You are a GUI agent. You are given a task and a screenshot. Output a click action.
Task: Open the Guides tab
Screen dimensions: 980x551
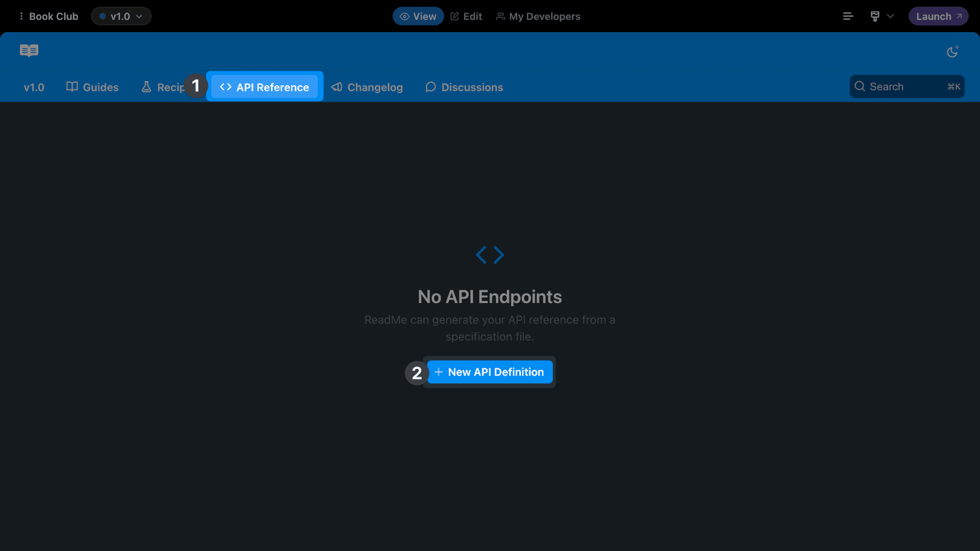[x=92, y=87]
